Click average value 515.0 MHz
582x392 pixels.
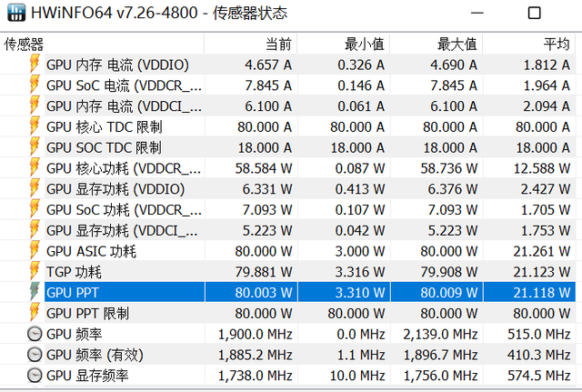point(539,335)
